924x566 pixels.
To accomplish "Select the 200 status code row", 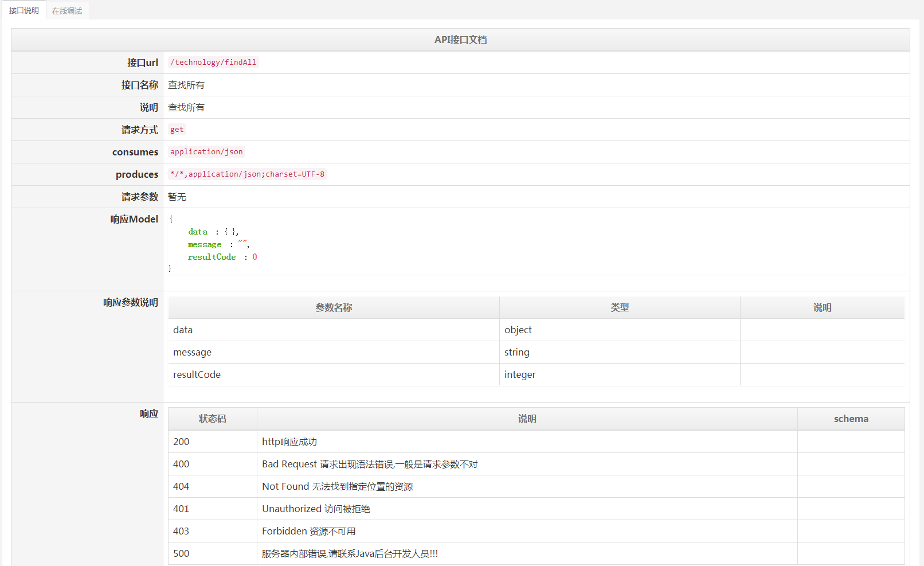I will [x=181, y=442].
